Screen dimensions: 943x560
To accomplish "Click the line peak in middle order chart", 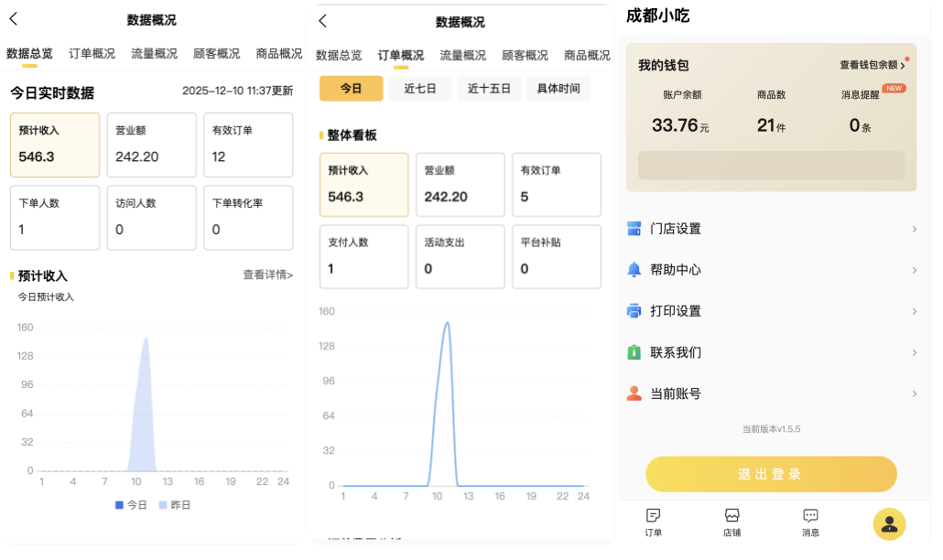I will pos(447,325).
